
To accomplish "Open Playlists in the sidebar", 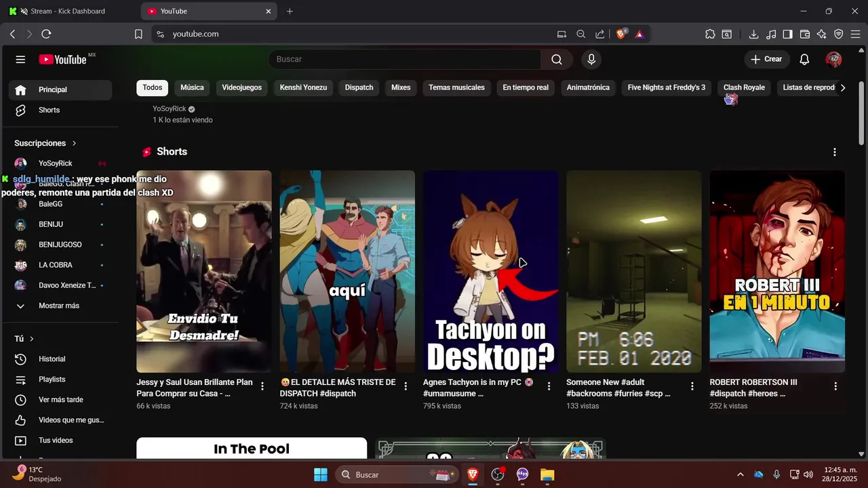I will [60, 380].
